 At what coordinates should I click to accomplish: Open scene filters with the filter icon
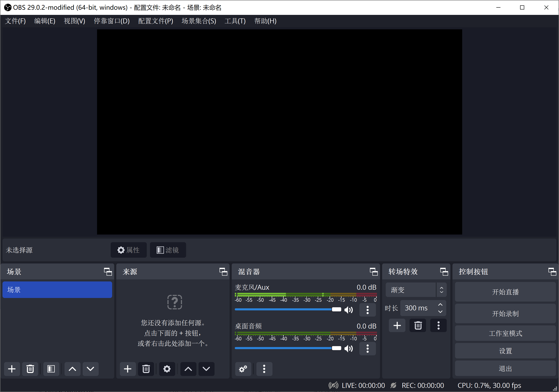(51, 369)
